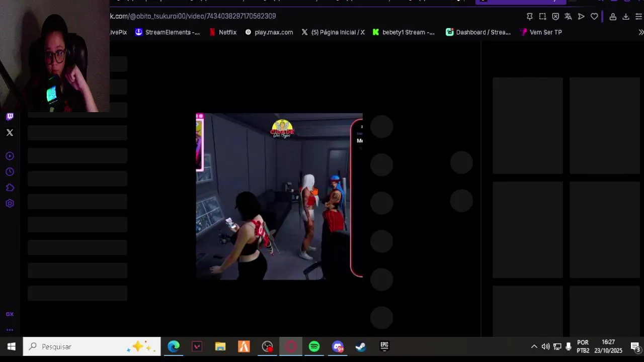The image size is (644, 362).
Task: Click the Pesquisar taskbar search box
Action: click(92, 346)
